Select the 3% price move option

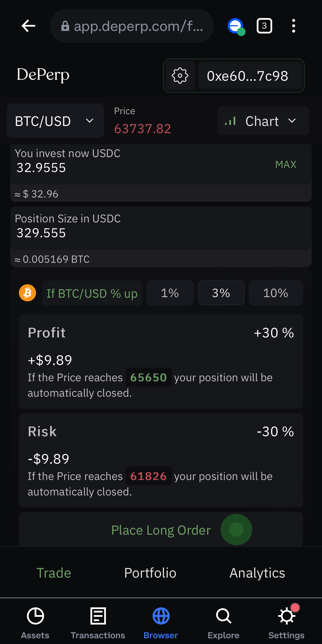point(221,293)
